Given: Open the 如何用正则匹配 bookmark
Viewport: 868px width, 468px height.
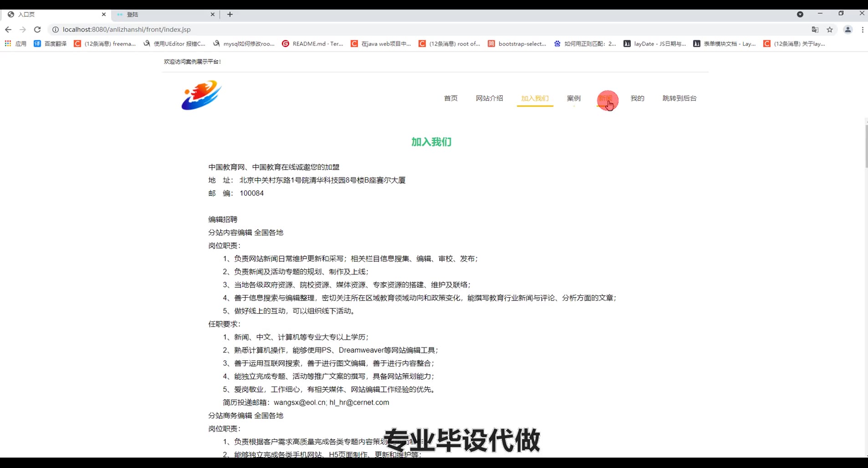Looking at the screenshot, I should tap(585, 44).
